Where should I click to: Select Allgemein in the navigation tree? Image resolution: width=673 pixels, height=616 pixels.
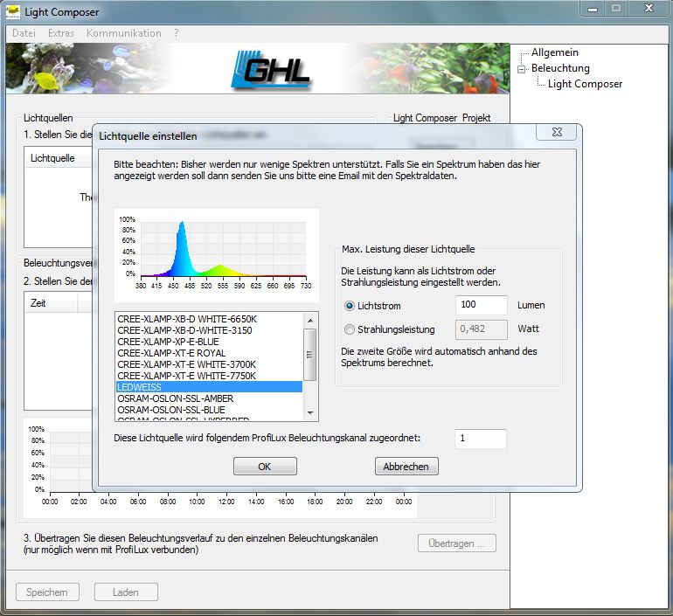point(554,52)
